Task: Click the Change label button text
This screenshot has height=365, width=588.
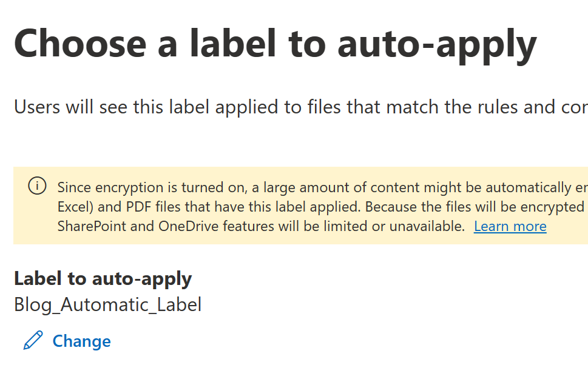Action: (82, 341)
